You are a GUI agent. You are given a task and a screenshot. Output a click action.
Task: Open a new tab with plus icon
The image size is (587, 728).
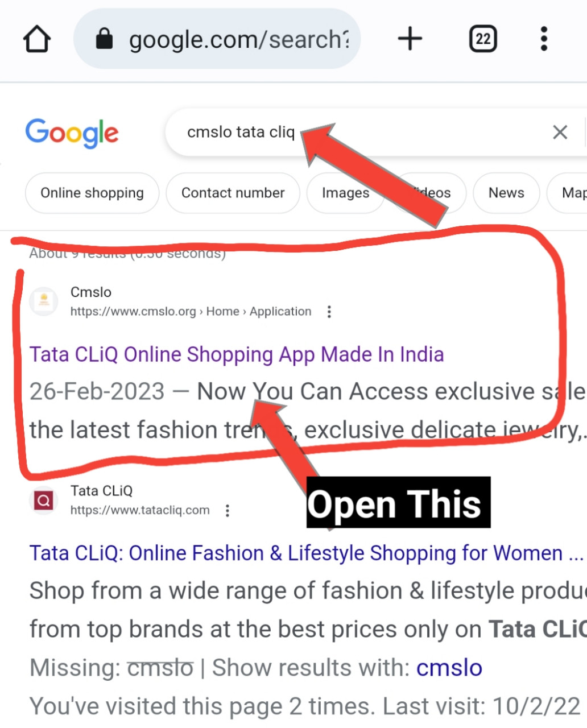(x=410, y=39)
